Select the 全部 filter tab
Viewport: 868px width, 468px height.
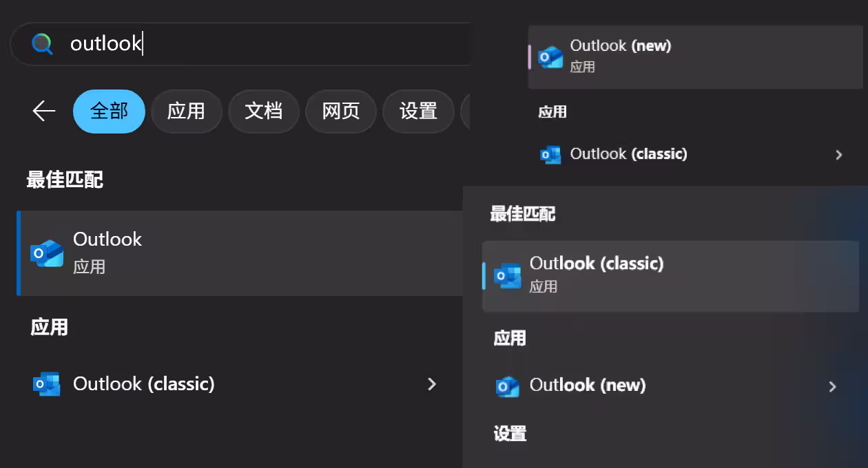click(x=109, y=111)
